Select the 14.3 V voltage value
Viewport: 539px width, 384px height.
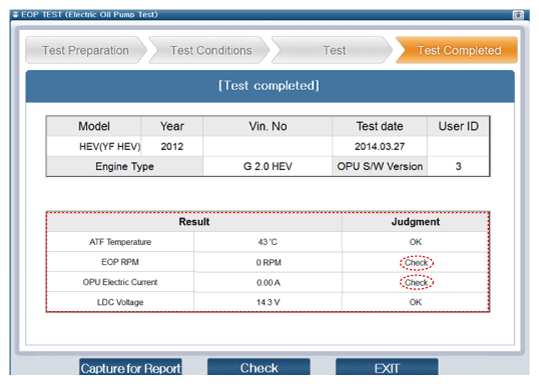(x=268, y=302)
